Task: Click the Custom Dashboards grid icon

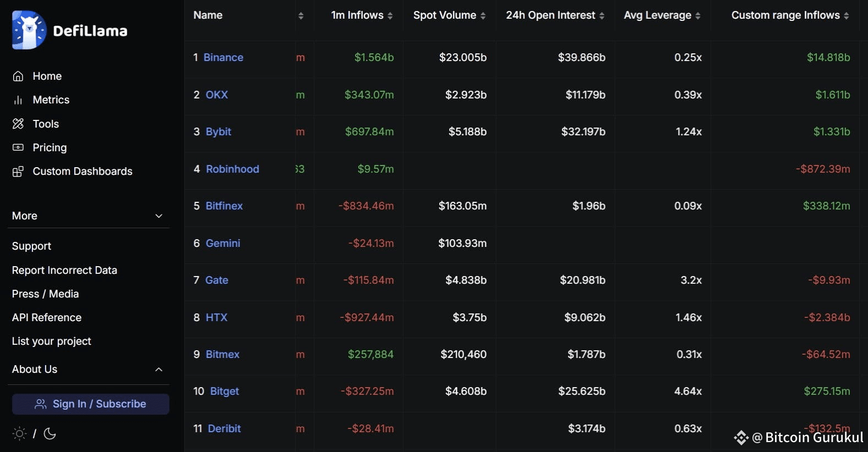Action: (x=18, y=172)
